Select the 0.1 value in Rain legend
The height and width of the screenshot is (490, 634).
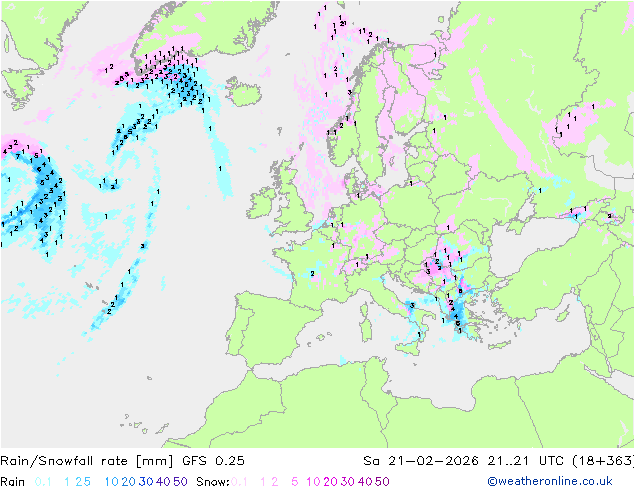click(43, 482)
